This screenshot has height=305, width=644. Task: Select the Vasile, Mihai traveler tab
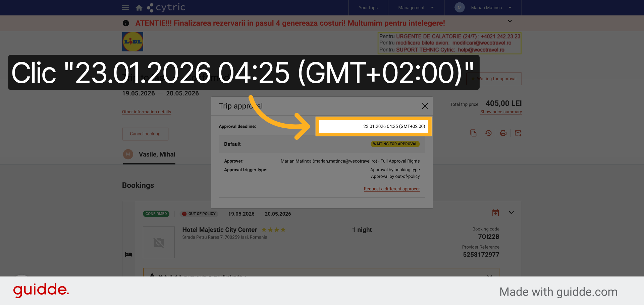pyautogui.click(x=149, y=155)
